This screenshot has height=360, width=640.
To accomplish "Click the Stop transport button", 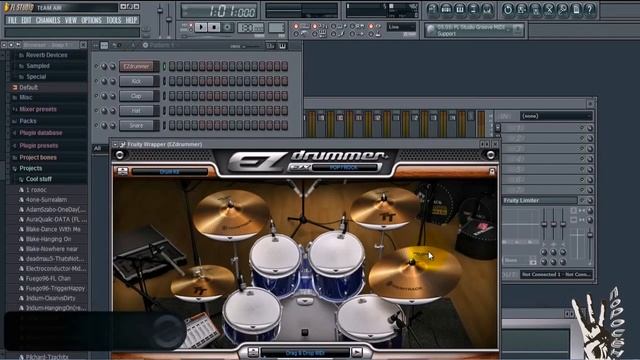I will (x=214, y=27).
